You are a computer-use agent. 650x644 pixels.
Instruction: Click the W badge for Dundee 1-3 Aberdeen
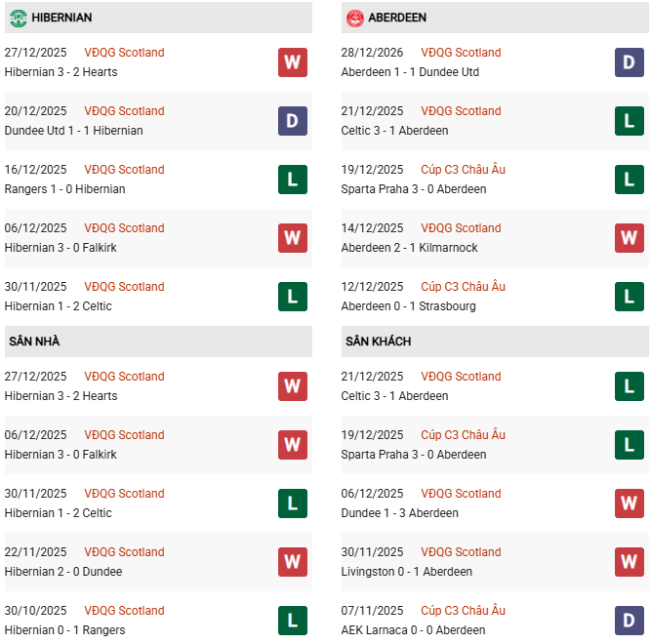pyautogui.click(x=630, y=503)
